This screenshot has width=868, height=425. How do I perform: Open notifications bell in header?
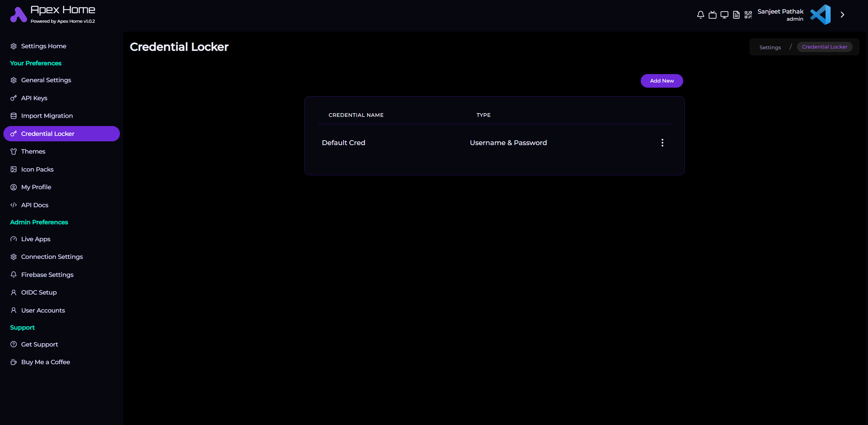pyautogui.click(x=700, y=15)
